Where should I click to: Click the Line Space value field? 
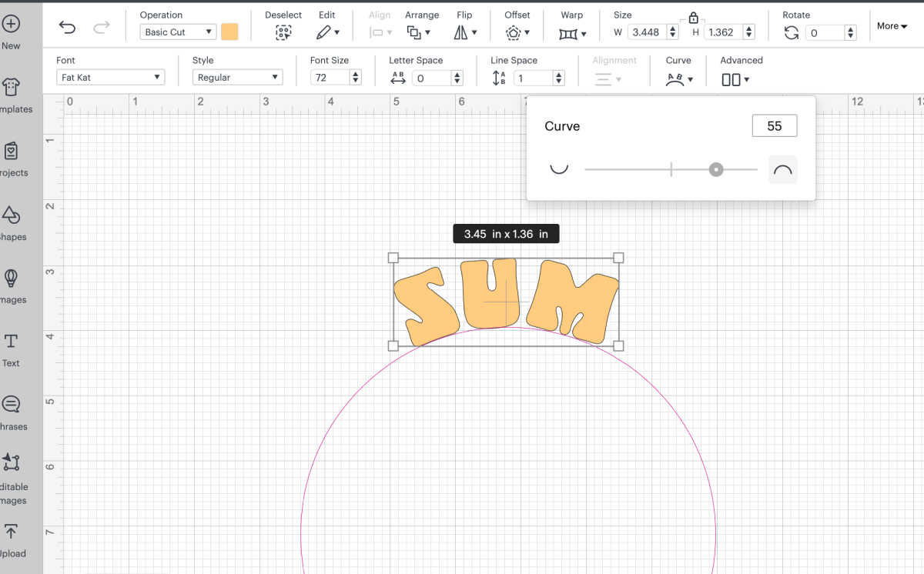point(533,78)
